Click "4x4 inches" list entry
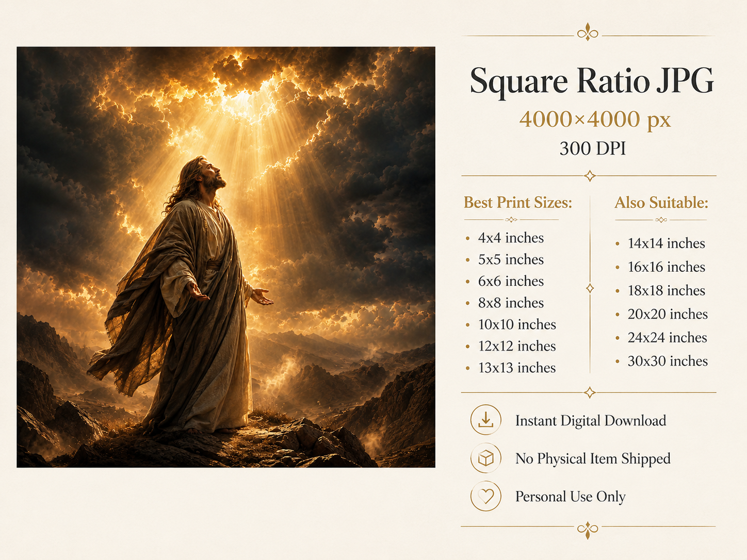This screenshot has width=747, height=560. click(x=511, y=238)
